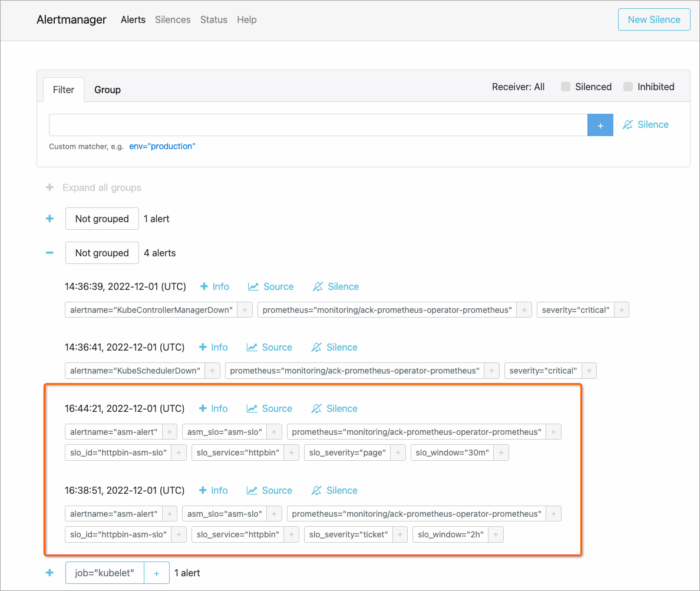Open Source for the 14:36:39 alert
700x591 pixels.
pyautogui.click(x=271, y=286)
